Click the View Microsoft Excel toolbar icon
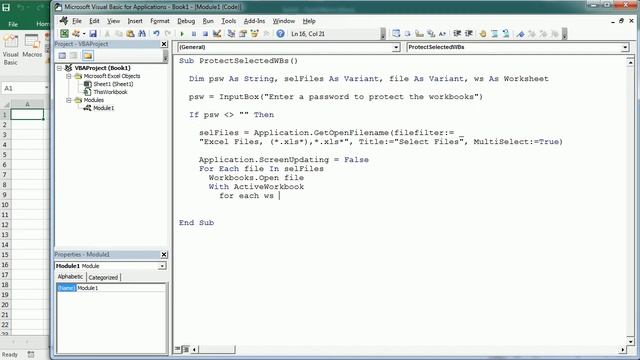640x360 pixels. tap(64, 34)
